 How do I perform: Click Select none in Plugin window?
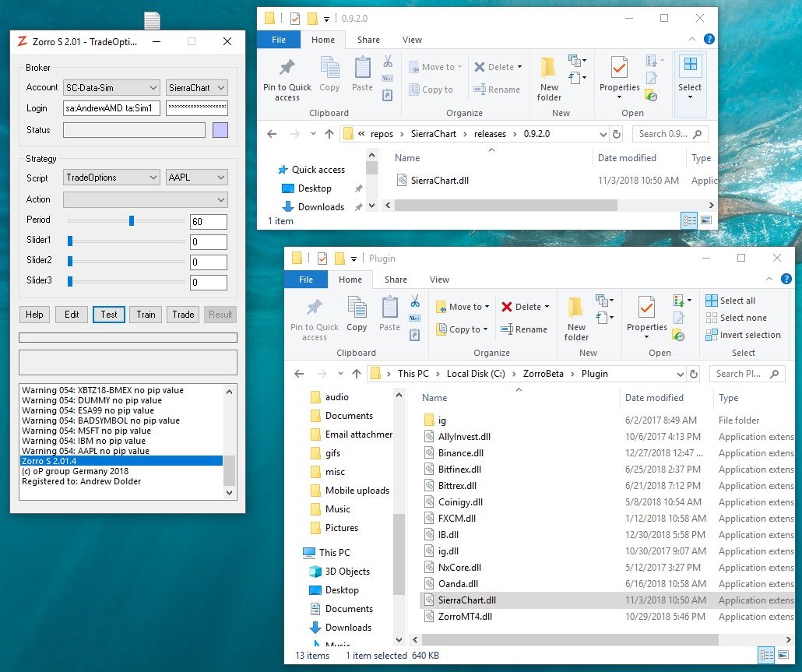736,318
